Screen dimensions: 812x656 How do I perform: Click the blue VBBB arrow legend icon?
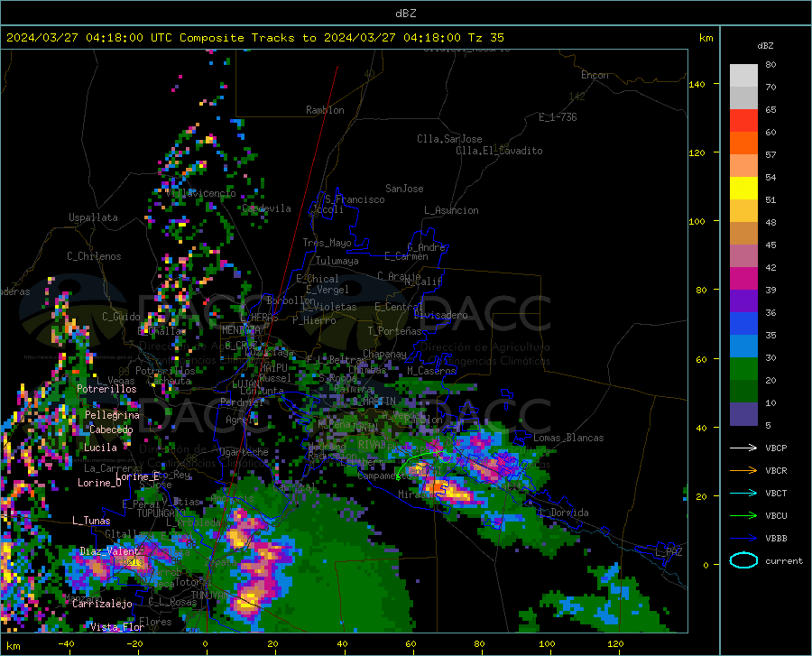[x=743, y=539]
